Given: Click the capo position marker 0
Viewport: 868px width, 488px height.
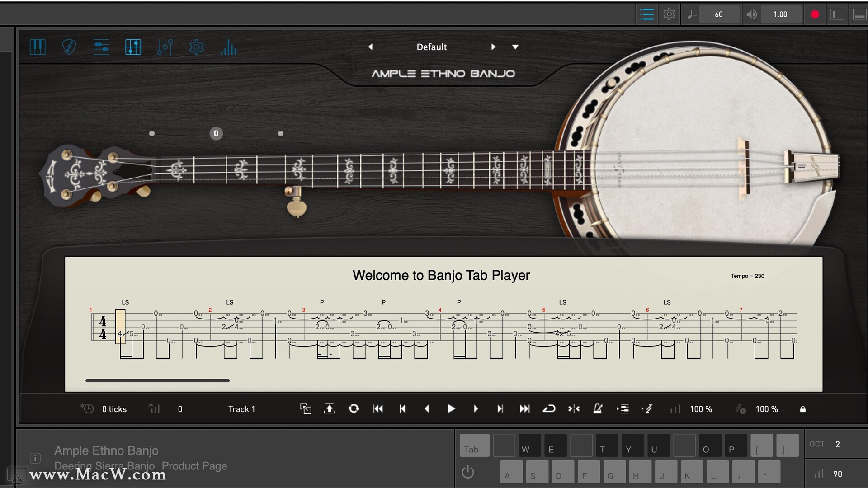Looking at the screenshot, I should pos(216,133).
